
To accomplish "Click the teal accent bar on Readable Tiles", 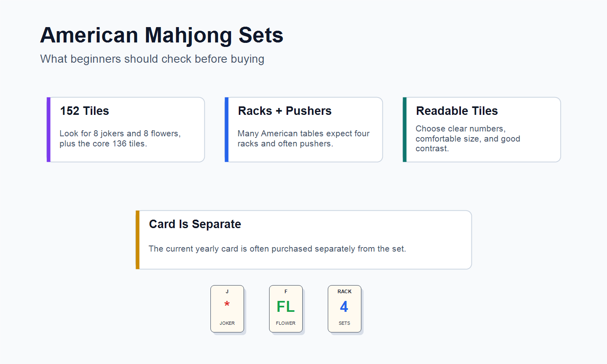I will click(x=405, y=129).
